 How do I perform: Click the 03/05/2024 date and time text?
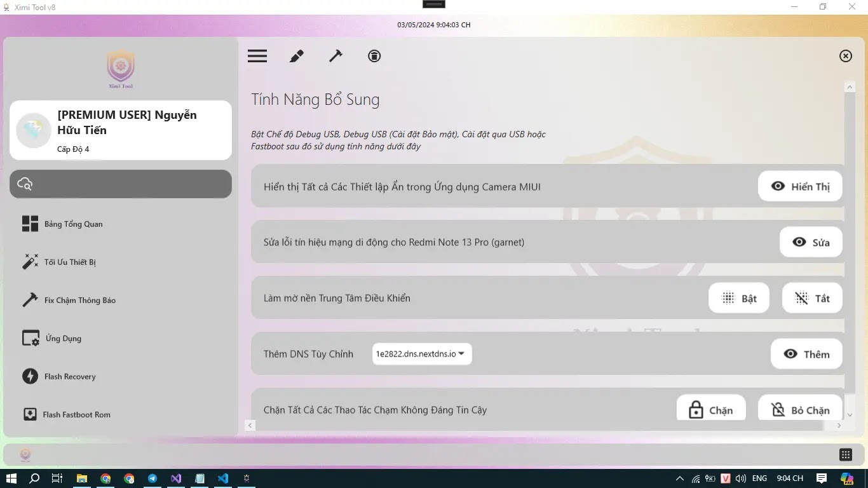434,25
